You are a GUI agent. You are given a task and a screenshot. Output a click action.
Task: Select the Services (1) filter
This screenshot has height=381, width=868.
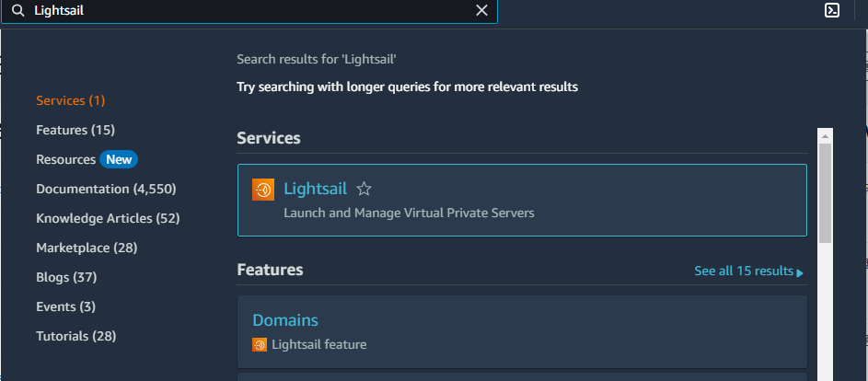click(x=70, y=100)
